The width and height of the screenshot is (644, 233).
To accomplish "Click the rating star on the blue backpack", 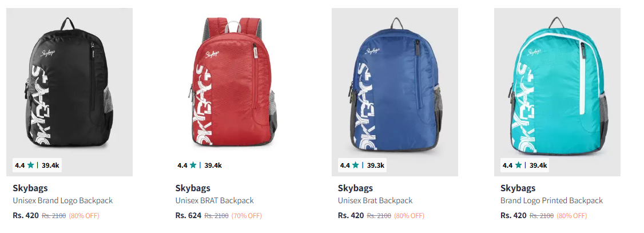I will tap(356, 165).
